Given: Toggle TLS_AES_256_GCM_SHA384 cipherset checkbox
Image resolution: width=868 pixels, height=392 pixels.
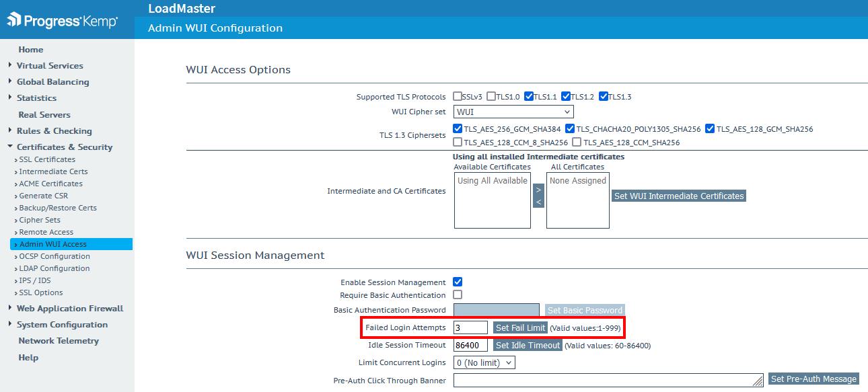Looking at the screenshot, I should coord(458,128).
